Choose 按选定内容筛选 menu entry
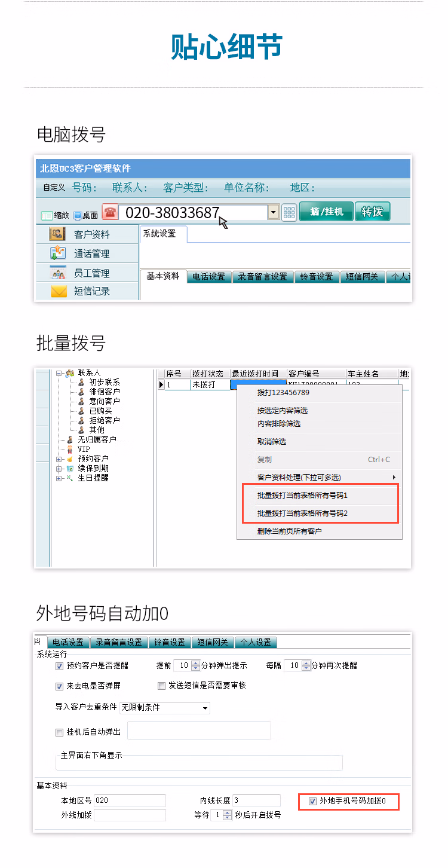 pos(283,411)
